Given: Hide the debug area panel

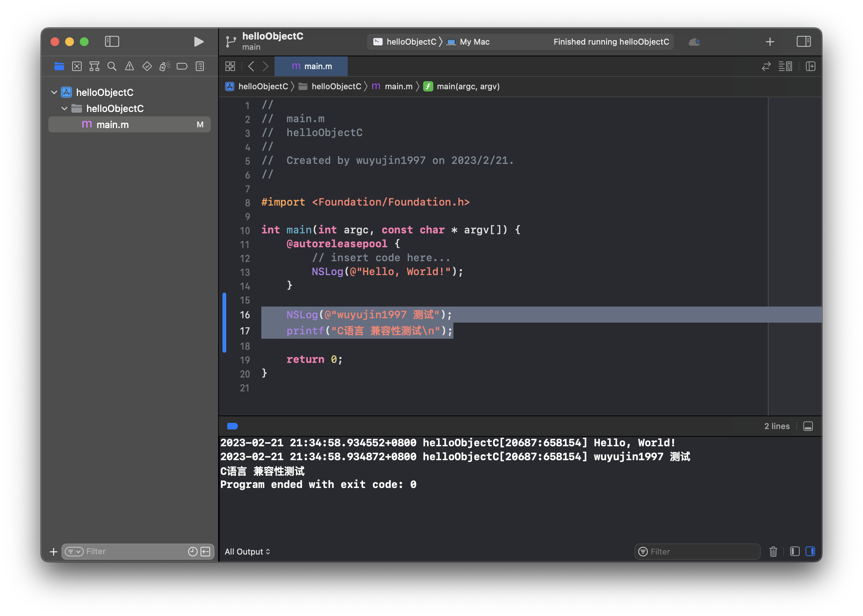Looking at the screenshot, I should 808,426.
